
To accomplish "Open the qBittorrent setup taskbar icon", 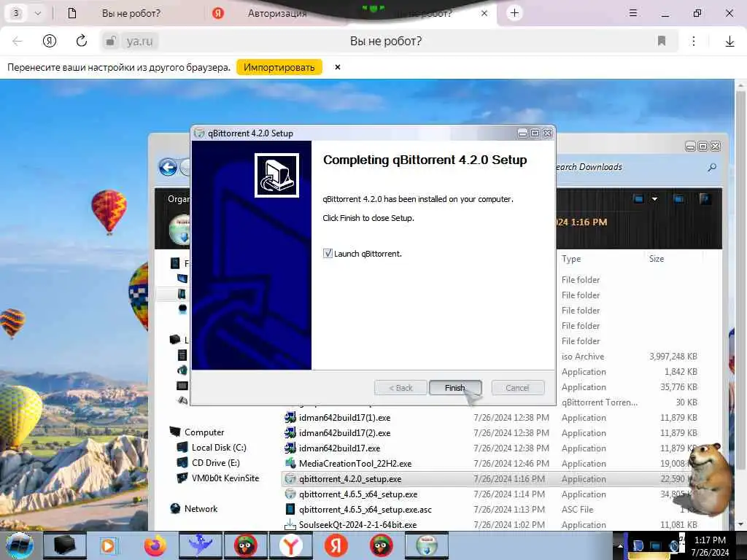I will click(x=427, y=545).
